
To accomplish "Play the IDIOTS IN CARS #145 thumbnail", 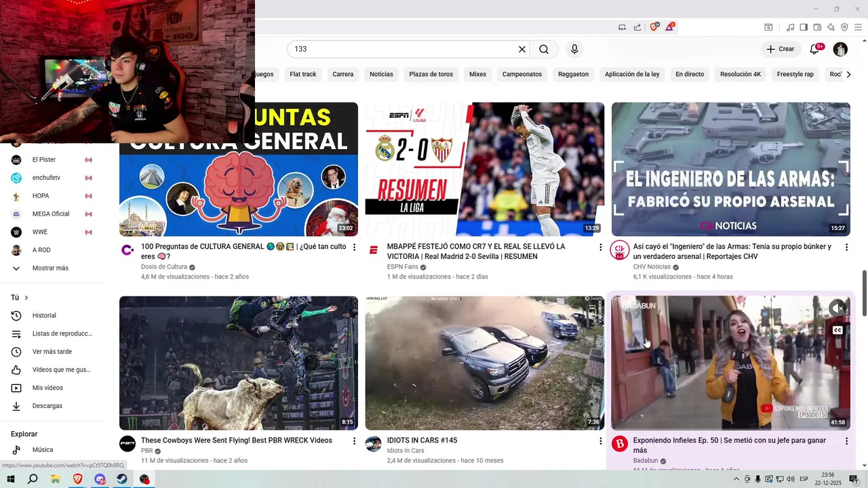I will click(484, 363).
